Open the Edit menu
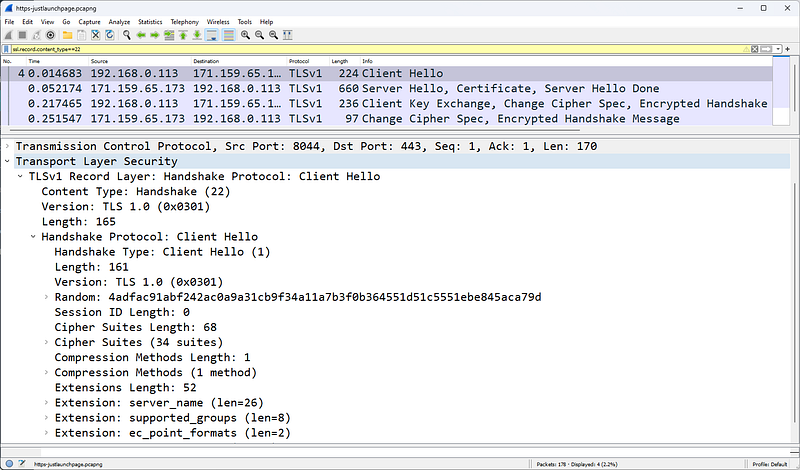This screenshot has height=470, width=800. coord(27,22)
